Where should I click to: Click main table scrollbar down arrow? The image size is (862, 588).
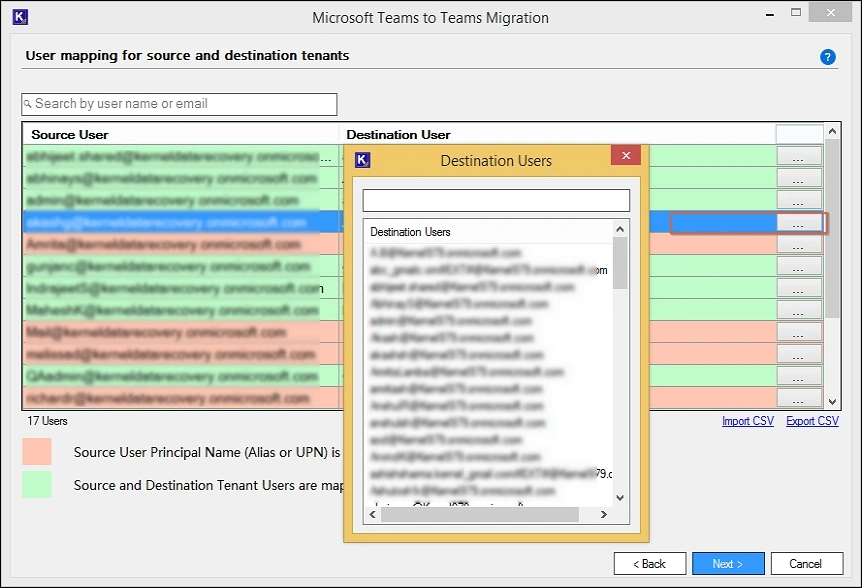pyautogui.click(x=832, y=402)
